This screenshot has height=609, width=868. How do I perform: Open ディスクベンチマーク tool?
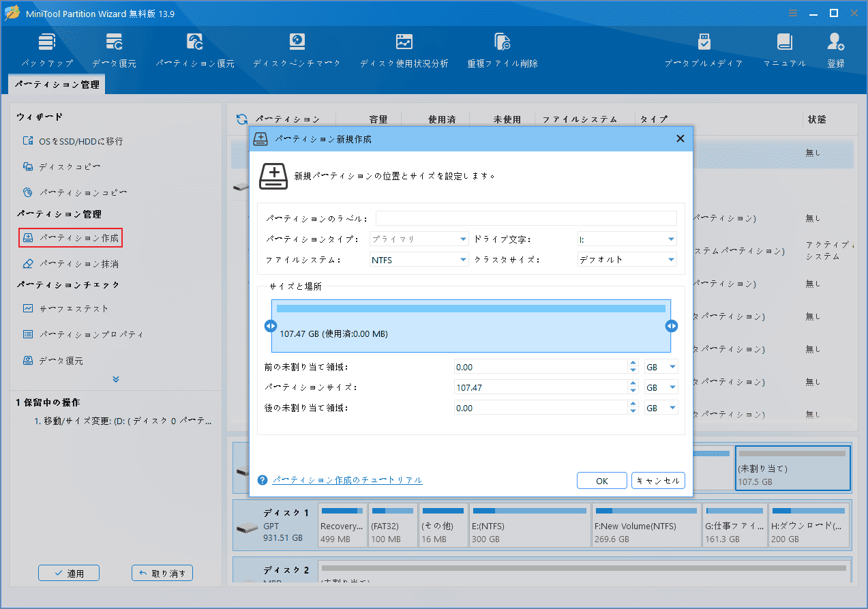[297, 50]
